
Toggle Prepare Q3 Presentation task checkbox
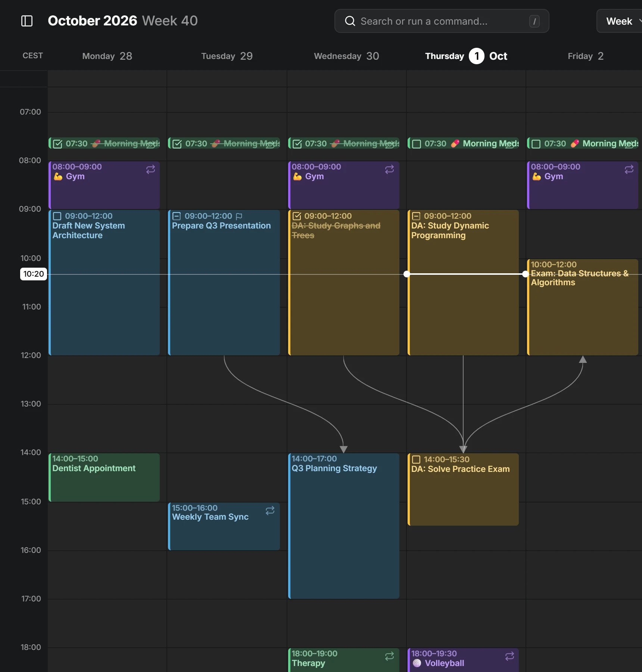click(177, 216)
